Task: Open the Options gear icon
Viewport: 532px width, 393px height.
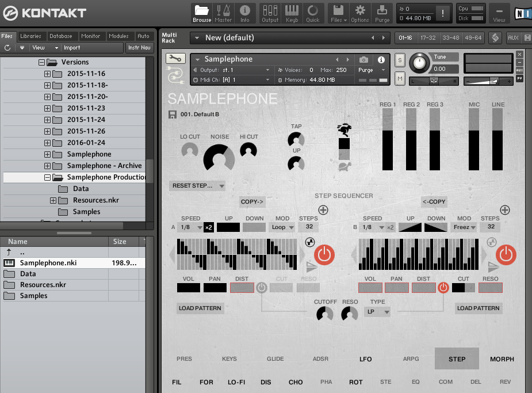Action: click(x=359, y=14)
